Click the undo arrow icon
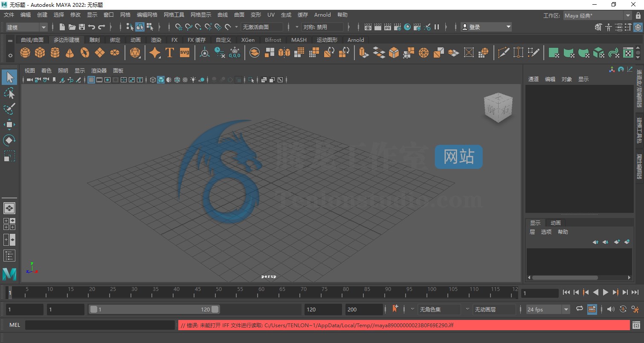This screenshot has width=644, height=343. [92, 27]
